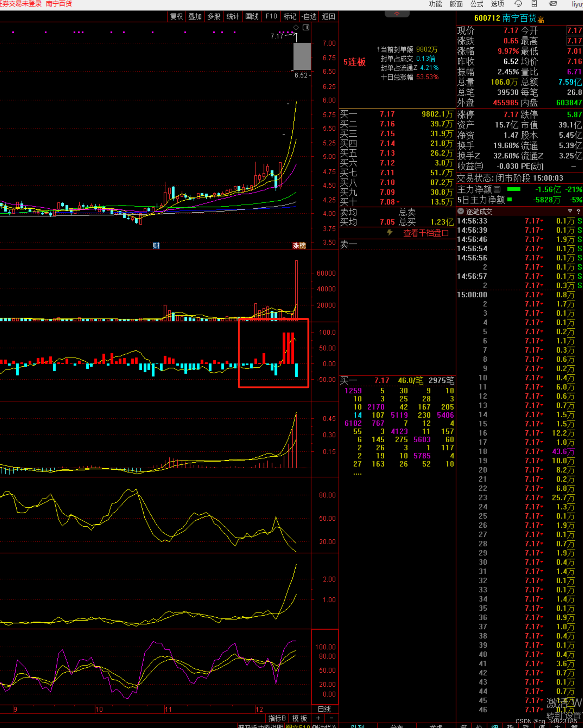Click the lightning bolt icon

(x=390, y=233)
